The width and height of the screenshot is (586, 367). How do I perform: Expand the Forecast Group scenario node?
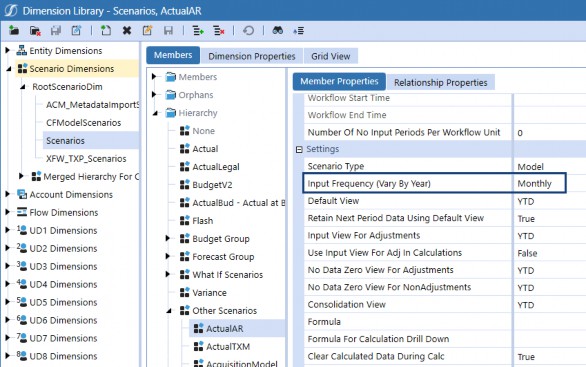coord(168,256)
